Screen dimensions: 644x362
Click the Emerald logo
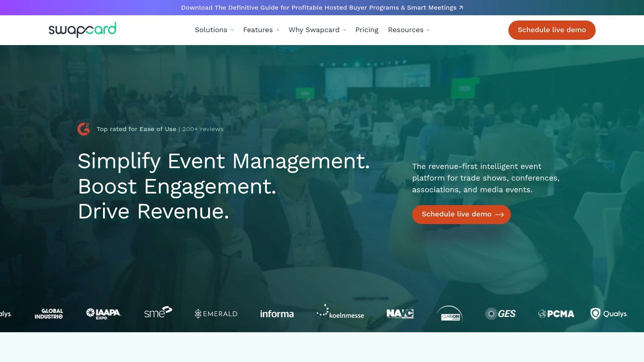(216, 314)
